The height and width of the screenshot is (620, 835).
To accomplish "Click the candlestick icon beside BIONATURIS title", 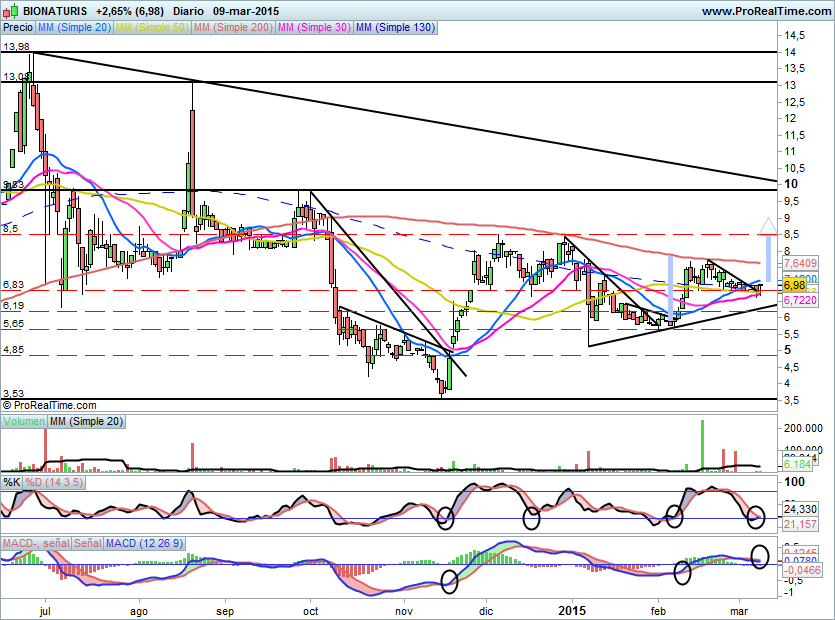I will pyautogui.click(x=11, y=11).
